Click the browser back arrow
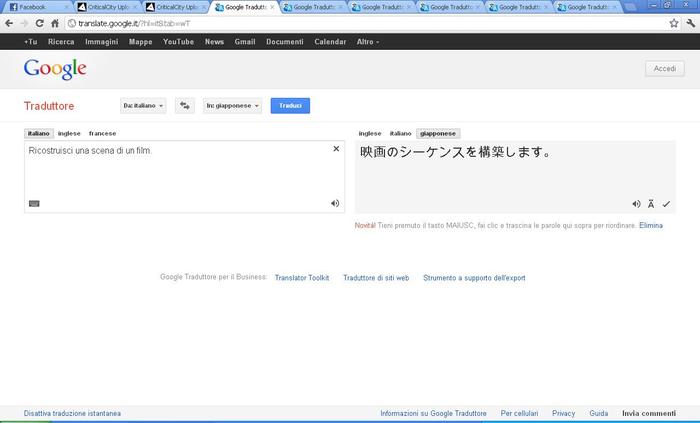Screen dimensions: 700x423 click(9, 23)
